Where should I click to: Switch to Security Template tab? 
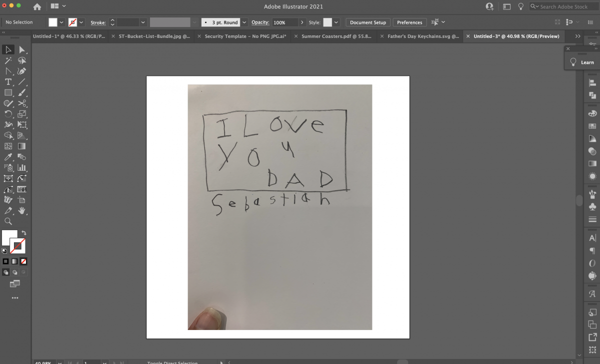[242, 36]
